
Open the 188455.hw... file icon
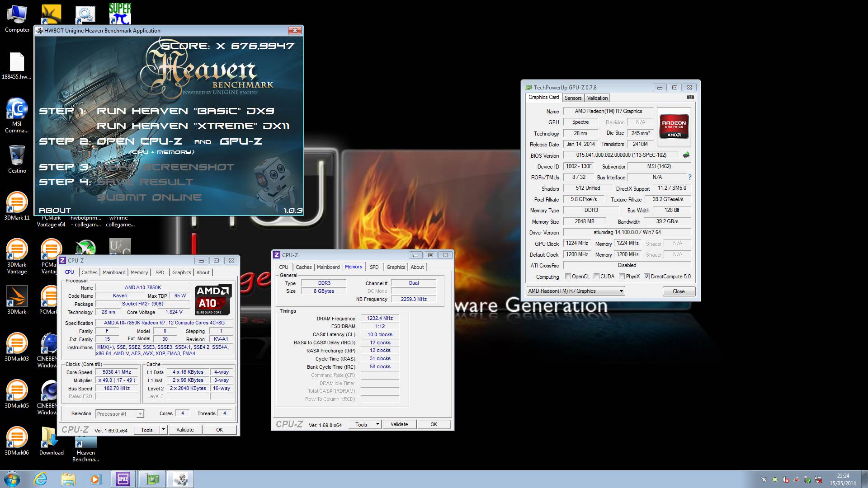(17, 66)
